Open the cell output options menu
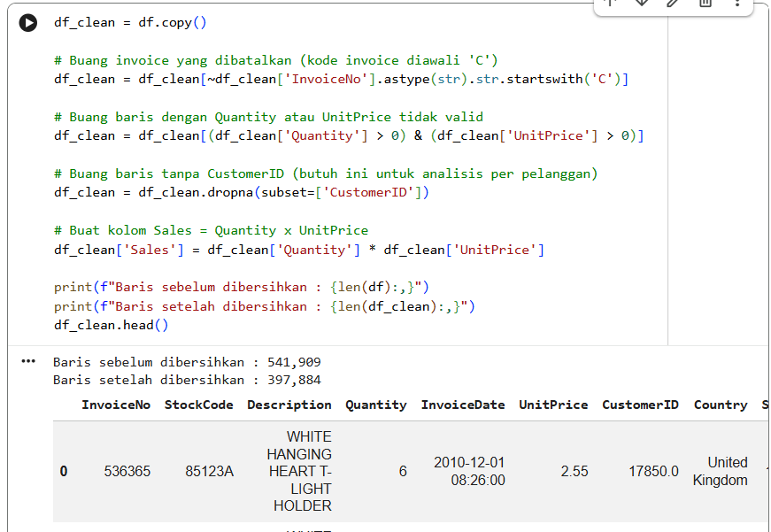The width and height of the screenshot is (771, 532). coord(28,362)
